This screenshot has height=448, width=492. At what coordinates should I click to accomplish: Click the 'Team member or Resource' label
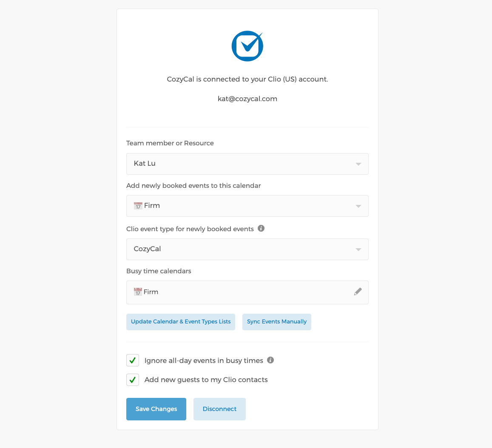tap(170, 143)
